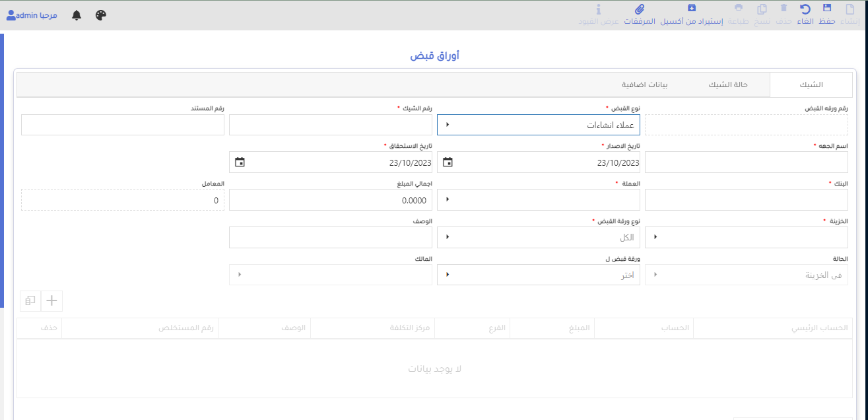The width and height of the screenshot is (868, 420).
Task: Open Attachments (المرفقات) paperclip icon
Action: click(x=639, y=9)
